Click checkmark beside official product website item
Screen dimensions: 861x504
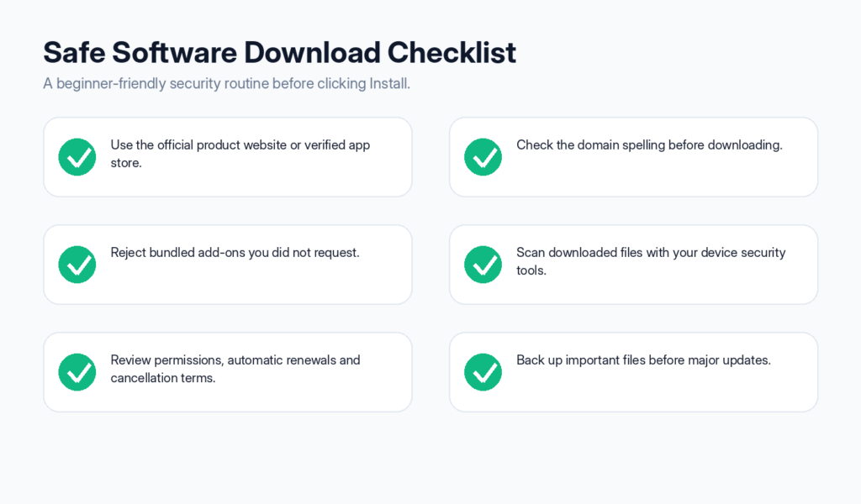(77, 157)
